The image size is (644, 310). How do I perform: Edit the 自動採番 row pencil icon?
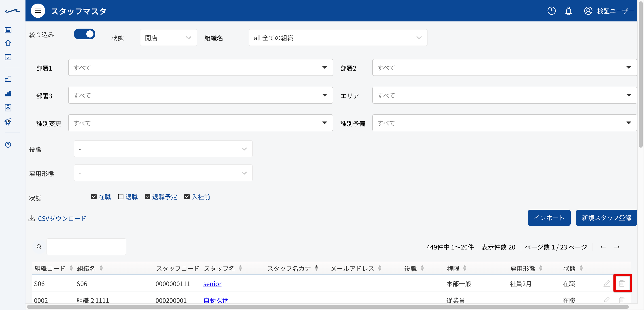(606, 300)
